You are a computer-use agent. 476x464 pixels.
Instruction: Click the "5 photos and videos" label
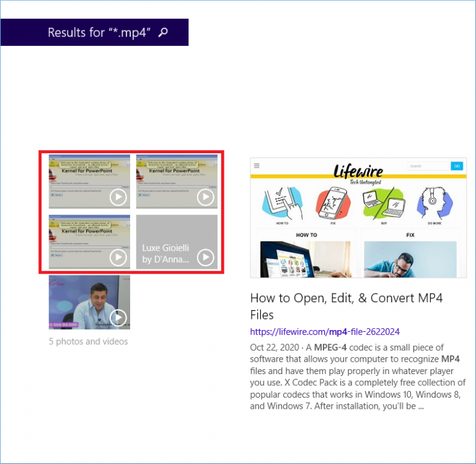(89, 342)
